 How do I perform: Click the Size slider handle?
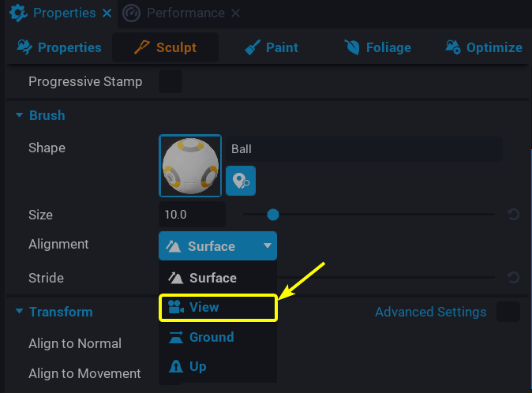pos(272,214)
